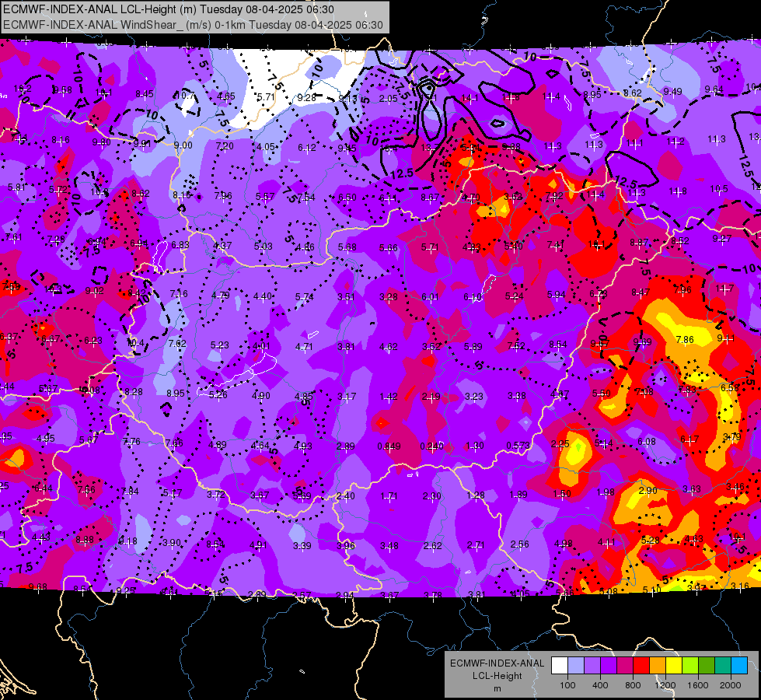Click the grid value "3.51"

[346, 297]
